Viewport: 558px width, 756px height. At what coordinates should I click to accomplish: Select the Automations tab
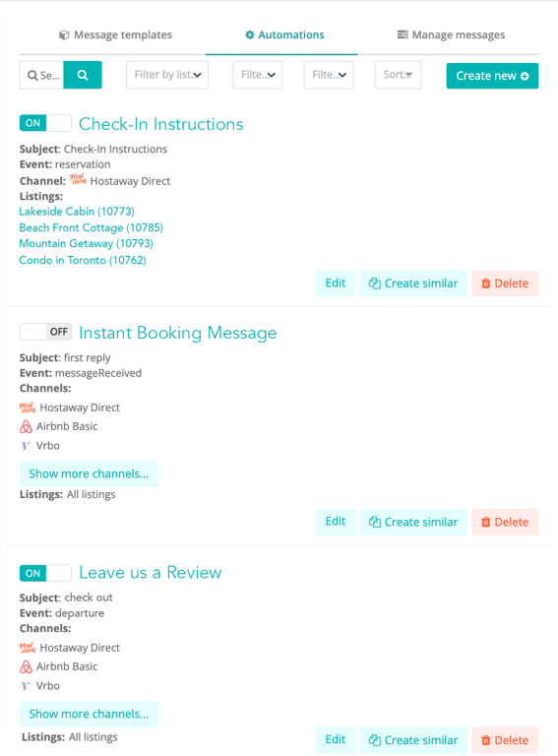point(284,34)
